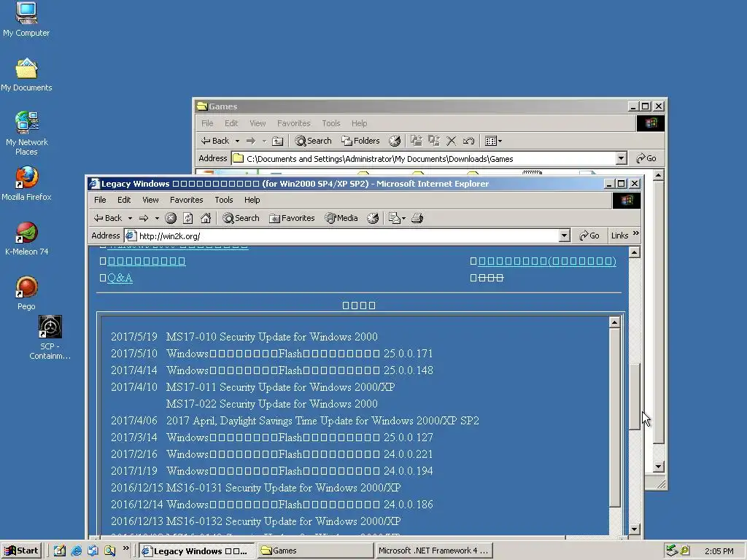Click Undo icon in Games window

468,141
